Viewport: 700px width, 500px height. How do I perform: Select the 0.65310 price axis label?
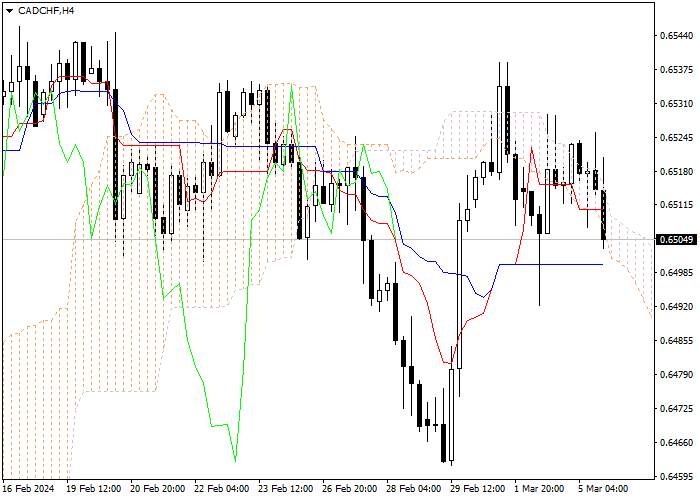(x=676, y=104)
